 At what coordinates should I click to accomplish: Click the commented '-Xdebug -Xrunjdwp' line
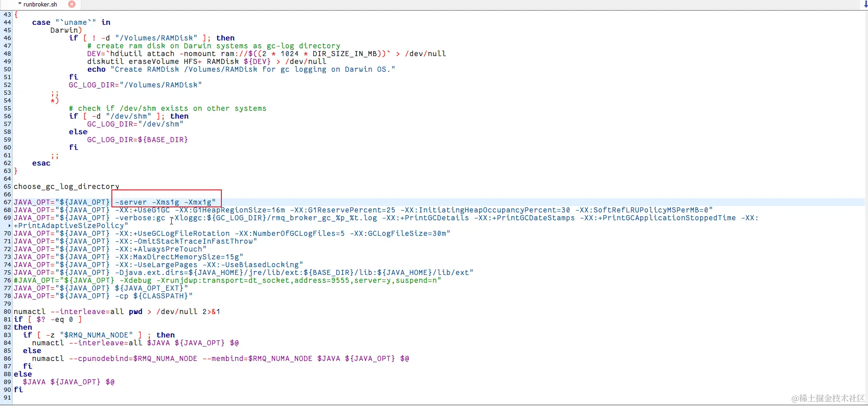click(227, 280)
